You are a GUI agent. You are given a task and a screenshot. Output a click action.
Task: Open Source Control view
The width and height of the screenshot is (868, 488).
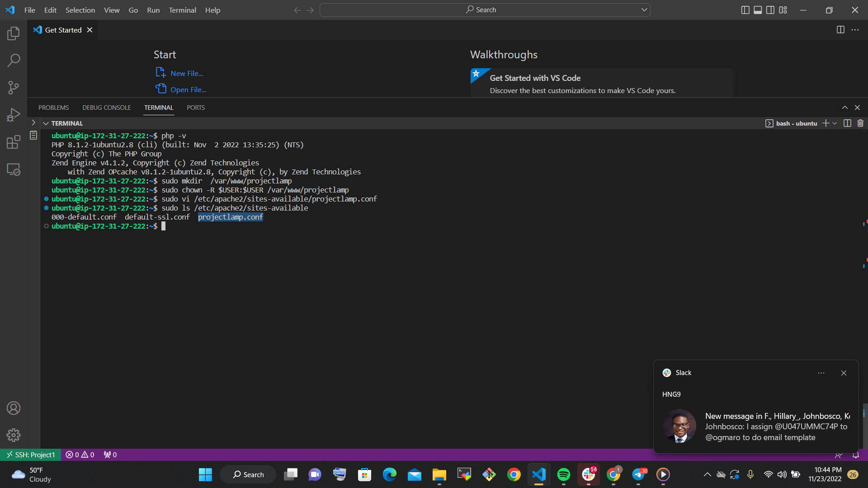tap(13, 87)
